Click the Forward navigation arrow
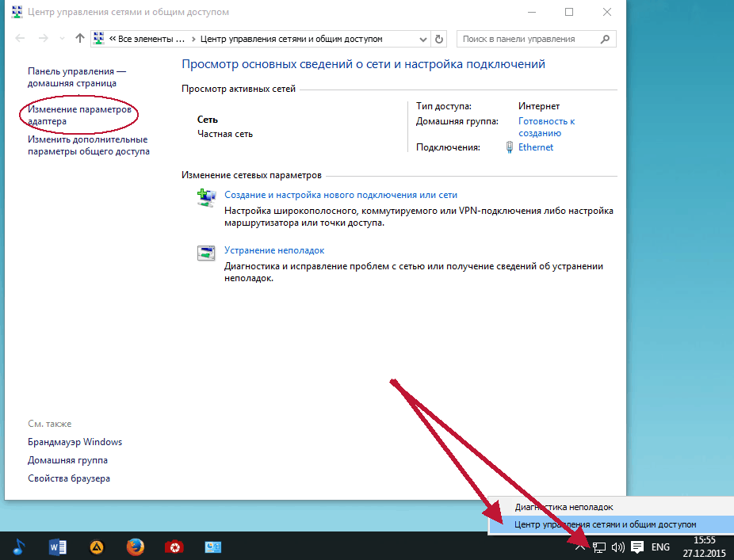734x560 pixels. click(43, 38)
